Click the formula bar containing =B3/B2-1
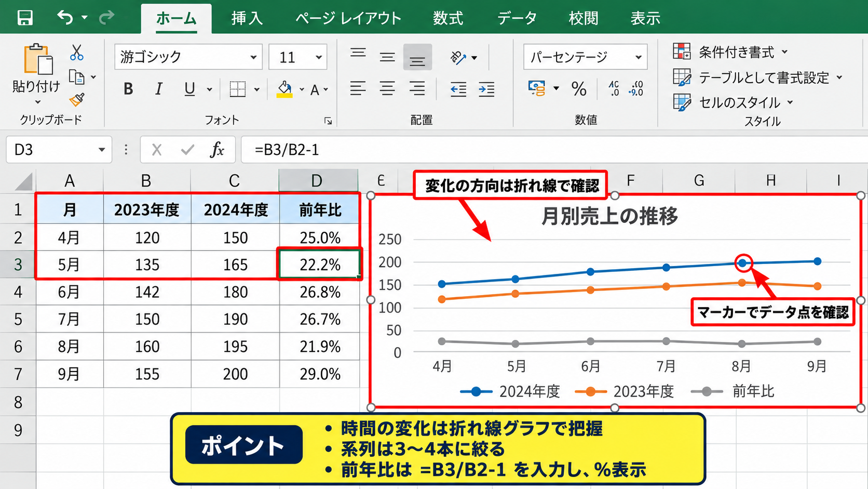868x489 pixels. 554,150
